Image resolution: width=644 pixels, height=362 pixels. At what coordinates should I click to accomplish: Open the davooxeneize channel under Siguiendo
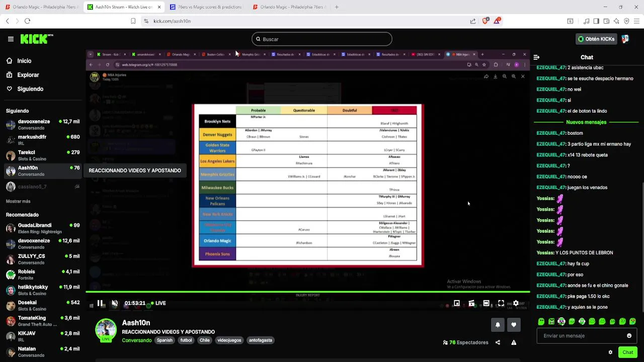tap(42, 125)
